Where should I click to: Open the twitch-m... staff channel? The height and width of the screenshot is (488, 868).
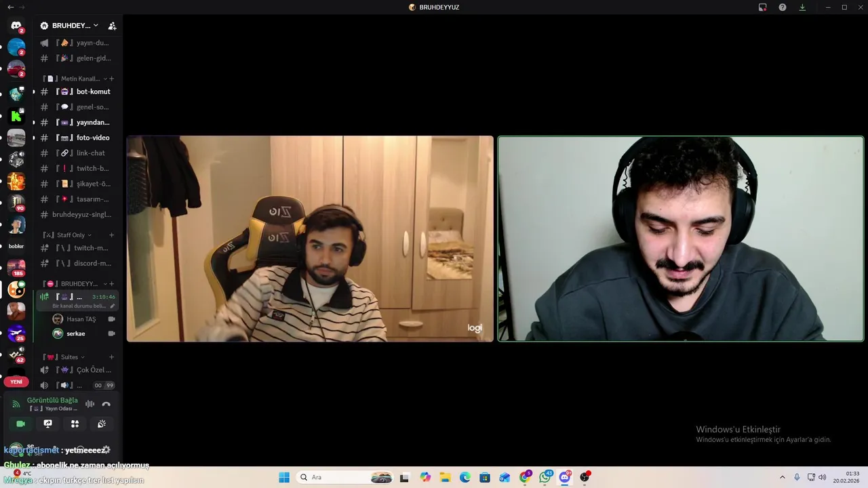click(77, 248)
